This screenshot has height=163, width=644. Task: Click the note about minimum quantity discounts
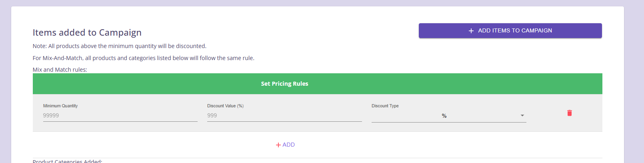click(x=120, y=46)
